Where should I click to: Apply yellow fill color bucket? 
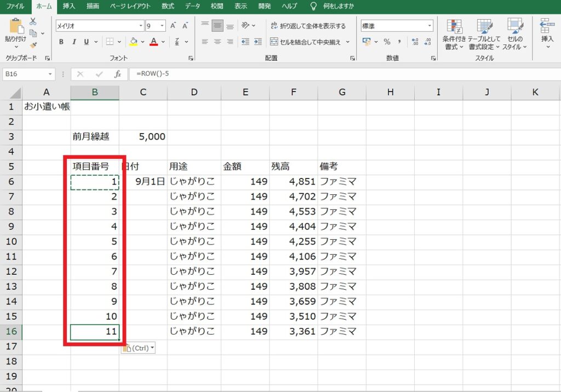pos(134,42)
